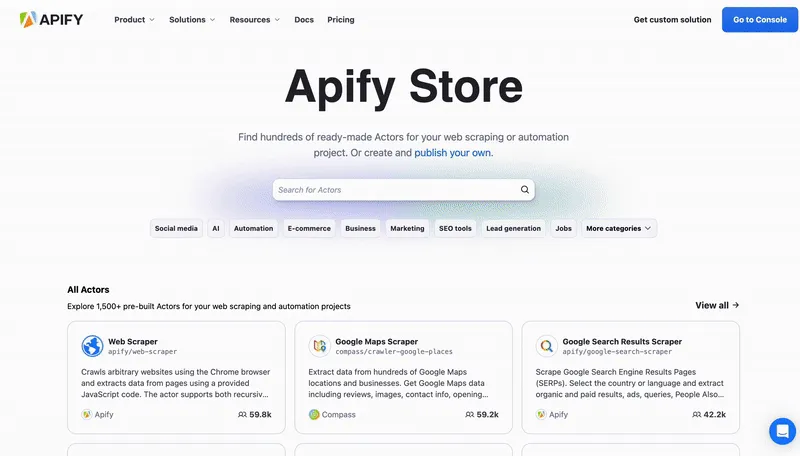This screenshot has width=800, height=456.
Task: Expand the Resources menu
Action: 255,19
